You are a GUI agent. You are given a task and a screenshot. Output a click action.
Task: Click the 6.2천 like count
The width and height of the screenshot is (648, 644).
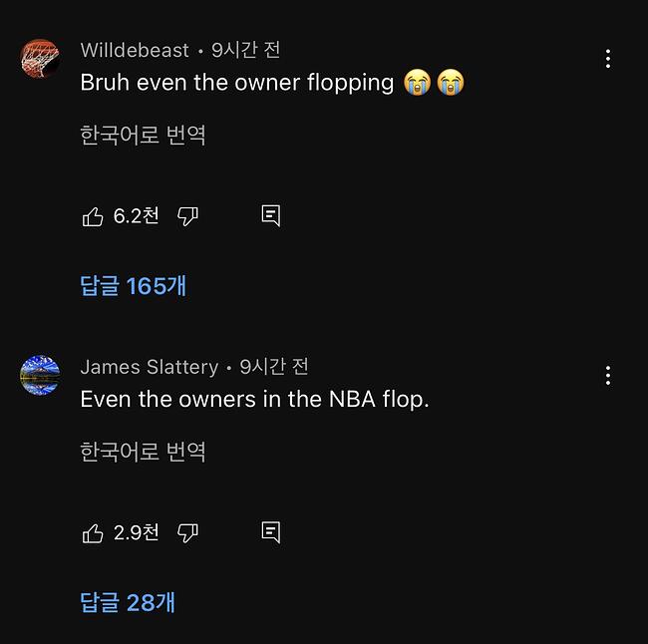(x=136, y=216)
